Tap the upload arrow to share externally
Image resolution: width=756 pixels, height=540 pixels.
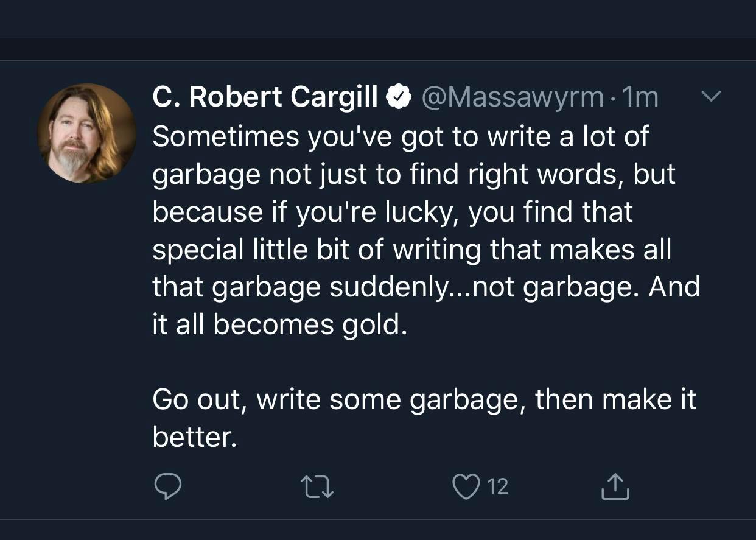click(615, 486)
